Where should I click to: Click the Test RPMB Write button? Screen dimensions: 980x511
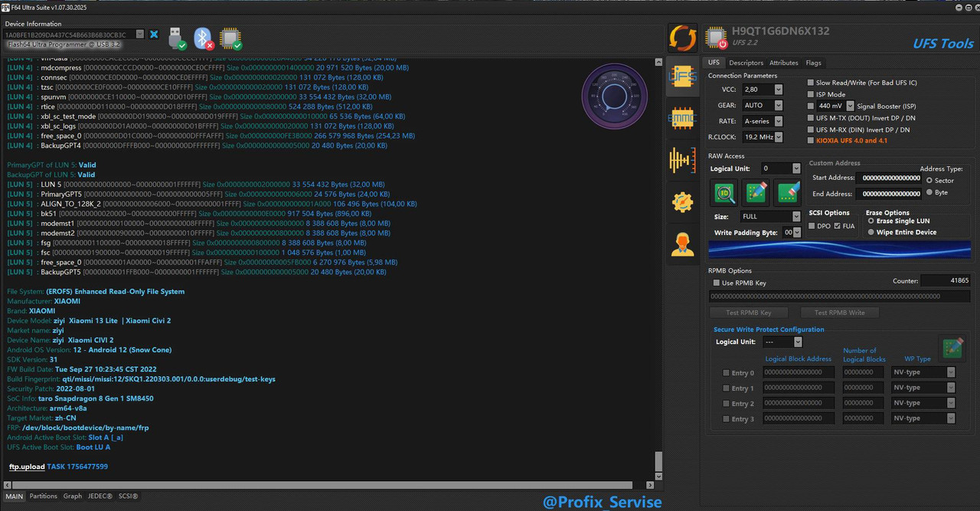pos(839,313)
